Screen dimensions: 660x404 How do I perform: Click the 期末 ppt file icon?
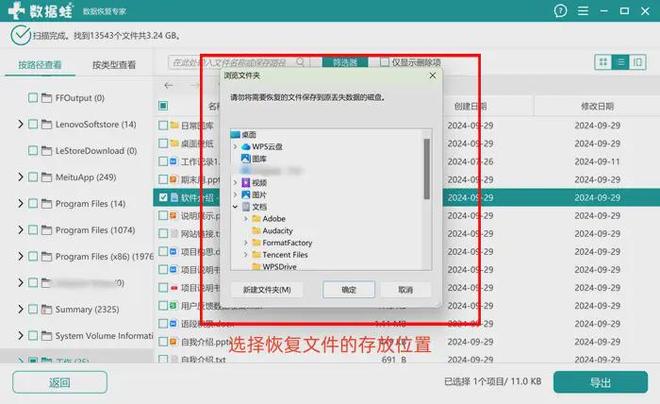tap(173, 179)
